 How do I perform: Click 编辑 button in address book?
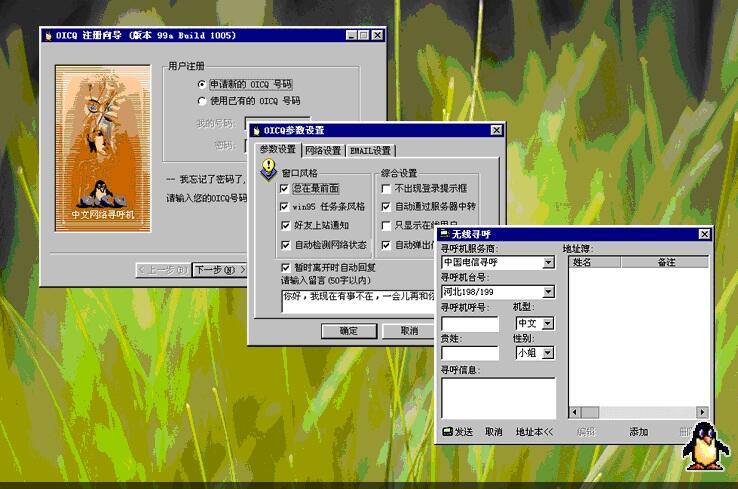[x=586, y=432]
